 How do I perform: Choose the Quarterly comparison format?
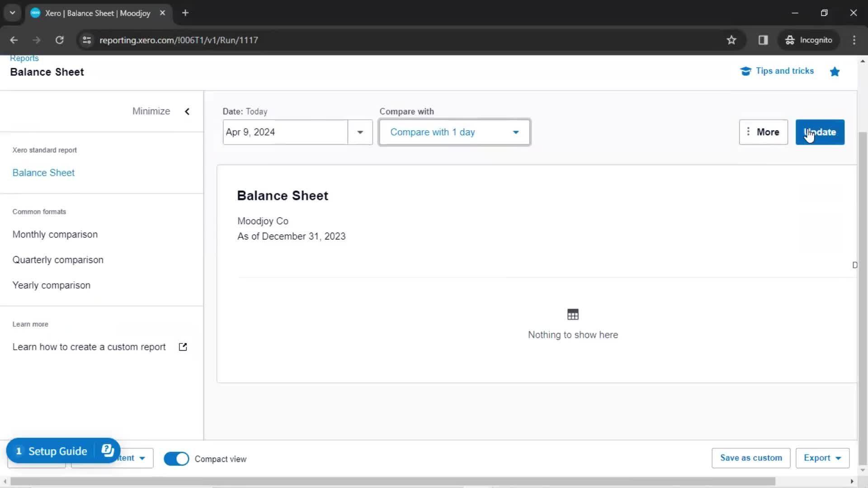pos(58,260)
